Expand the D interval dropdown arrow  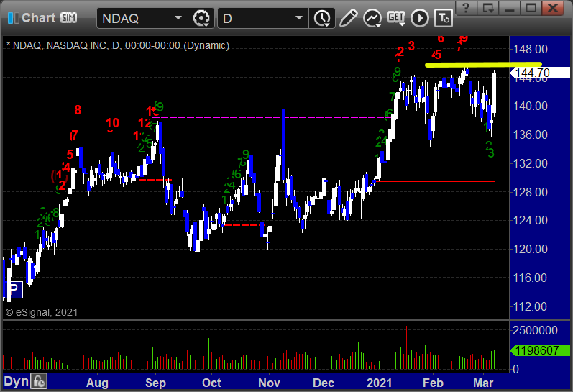pos(299,17)
